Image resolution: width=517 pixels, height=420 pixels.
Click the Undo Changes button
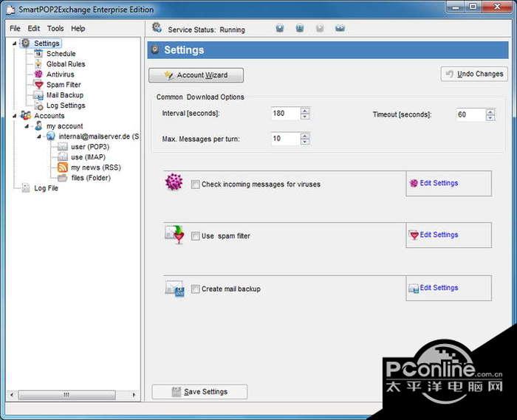pos(474,74)
